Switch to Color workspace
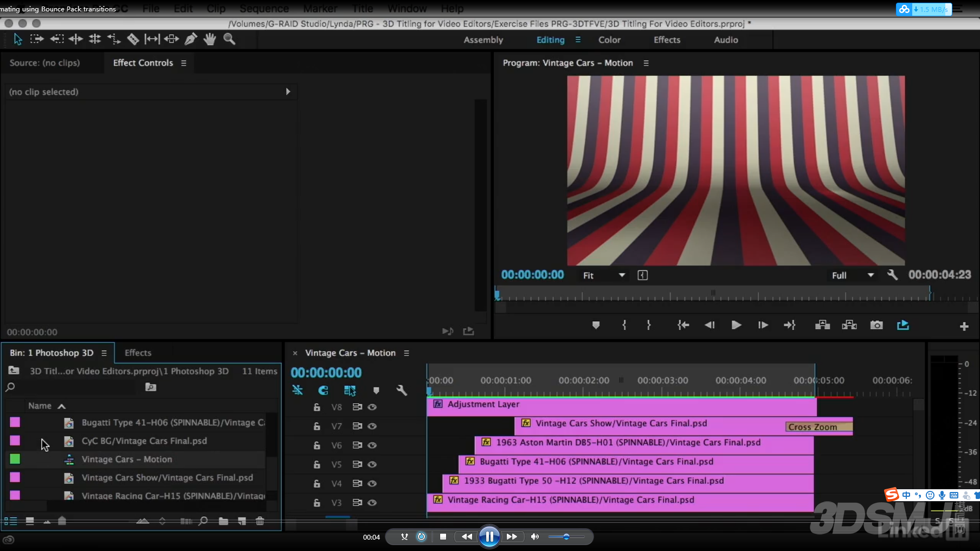Image resolution: width=980 pixels, height=551 pixels. 609,40
